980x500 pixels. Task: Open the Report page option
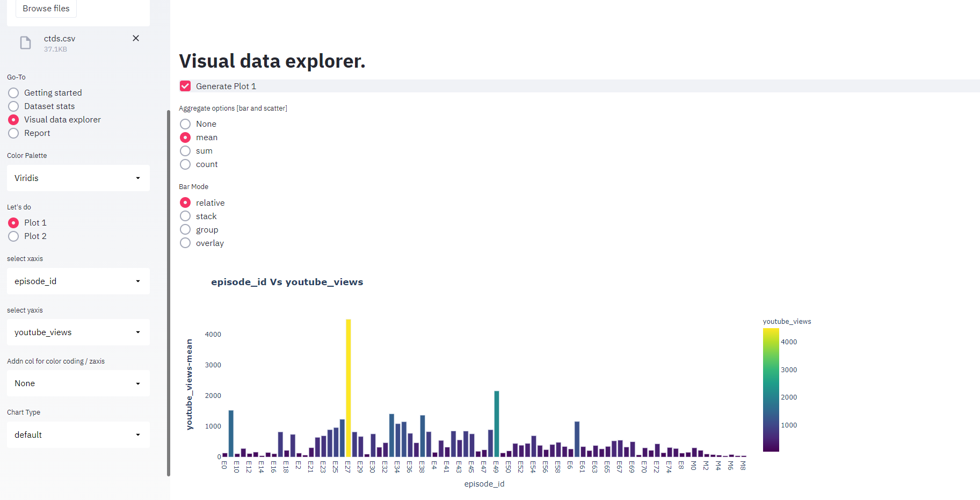[x=14, y=133]
